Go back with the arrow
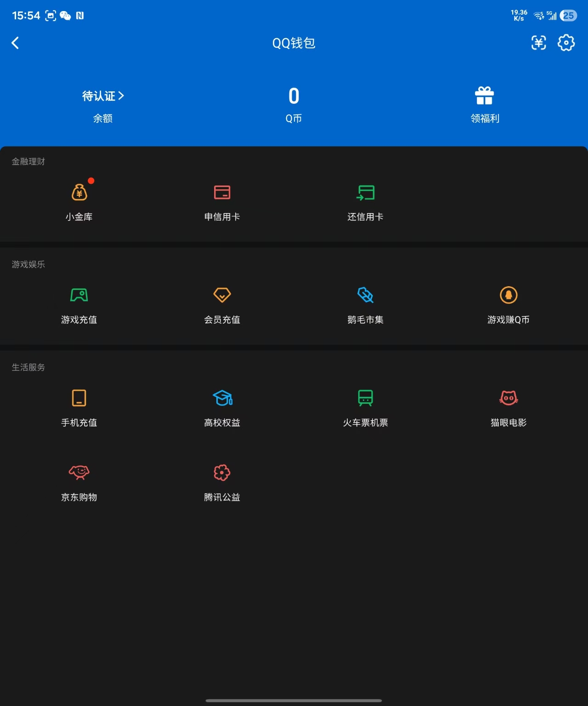The image size is (588, 706). tap(15, 43)
